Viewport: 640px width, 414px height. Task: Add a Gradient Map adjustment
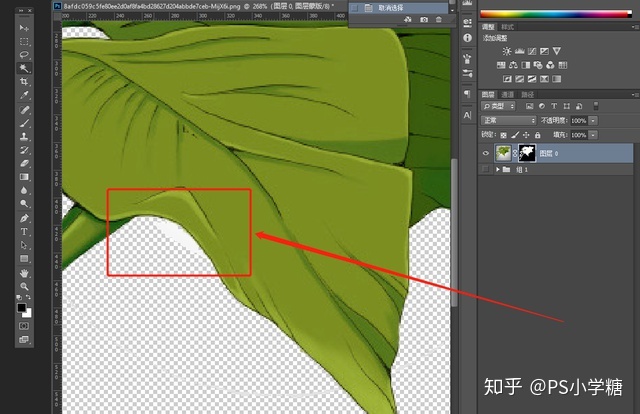pos(557,79)
